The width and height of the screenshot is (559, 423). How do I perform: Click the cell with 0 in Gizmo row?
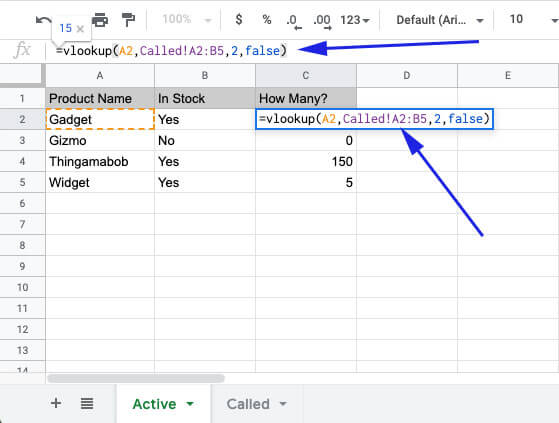(x=306, y=140)
